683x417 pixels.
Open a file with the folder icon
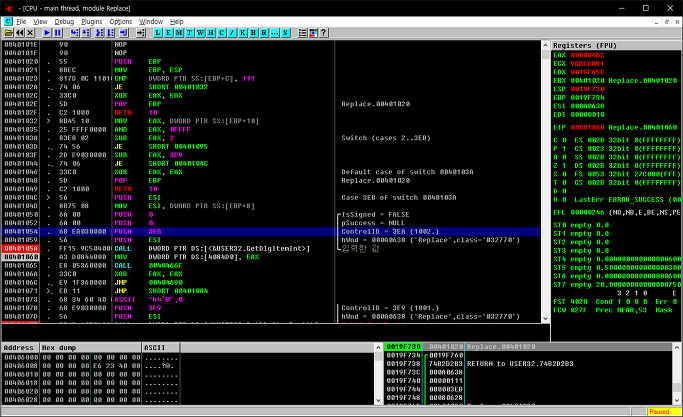[9, 33]
